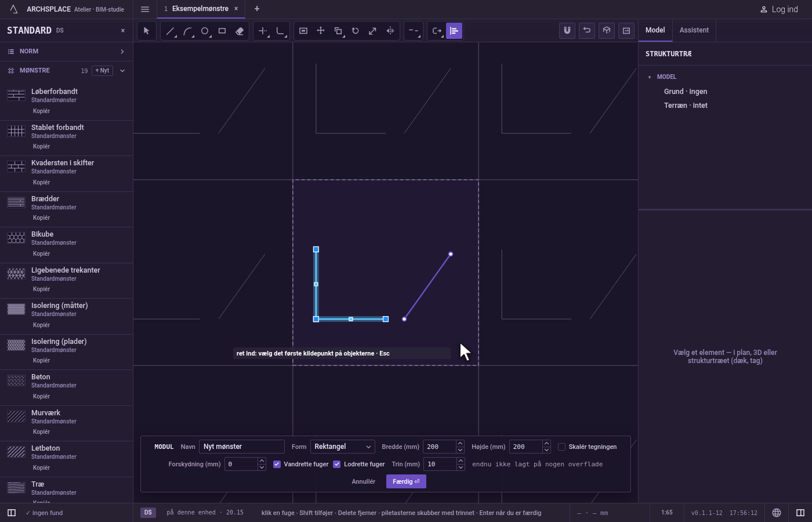Click the undo arrow icon
Viewport: 812px width, 522px height.
pyautogui.click(x=587, y=31)
